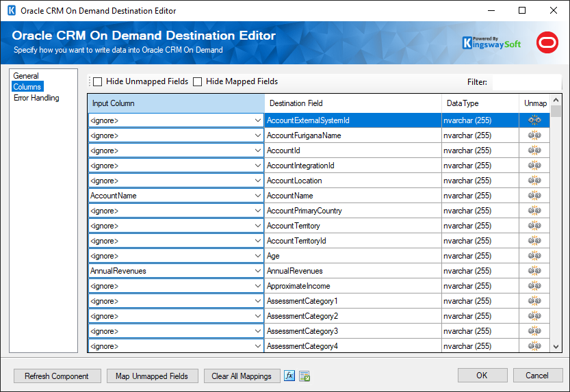570x392 pixels.
Task: Unmap the Age row
Action: pos(534,256)
